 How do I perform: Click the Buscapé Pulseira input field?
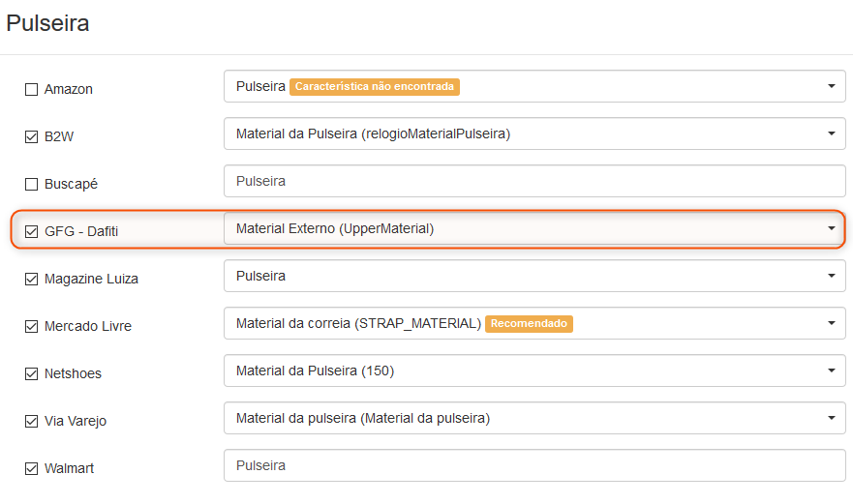pyautogui.click(x=534, y=181)
